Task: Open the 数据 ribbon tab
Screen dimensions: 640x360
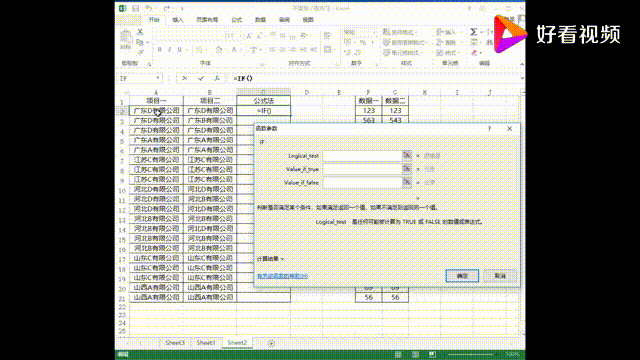Action: 260,20
